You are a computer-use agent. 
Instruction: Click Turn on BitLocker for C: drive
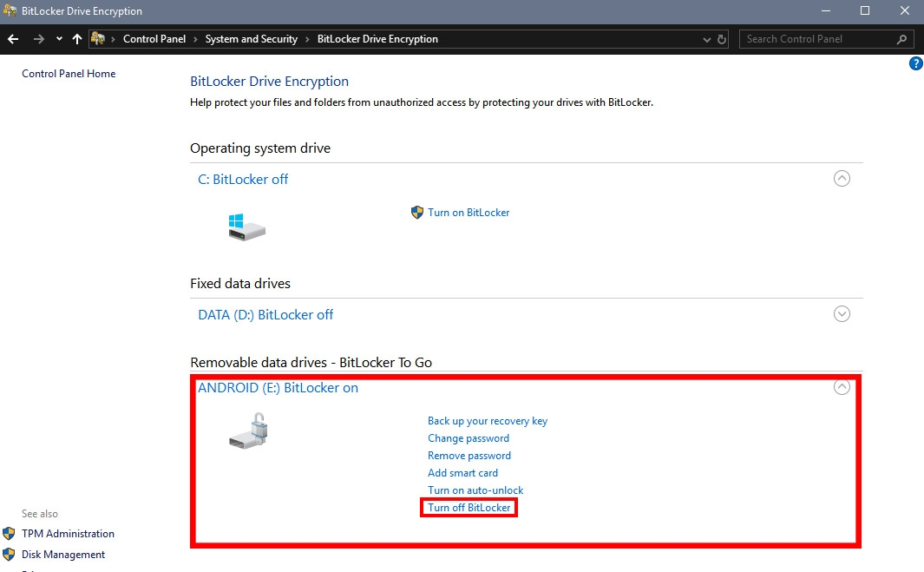(x=469, y=213)
